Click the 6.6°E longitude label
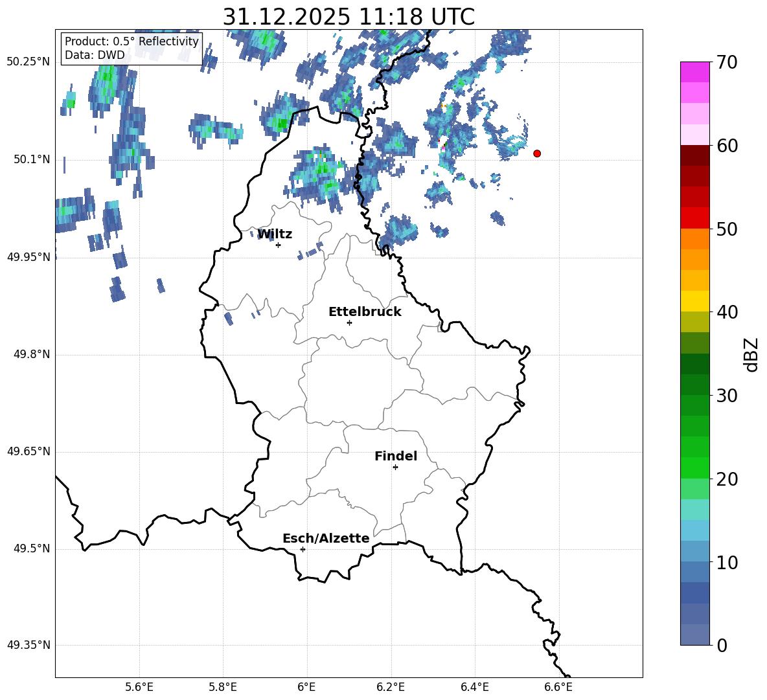The width and height of the screenshot is (767, 700). (558, 687)
